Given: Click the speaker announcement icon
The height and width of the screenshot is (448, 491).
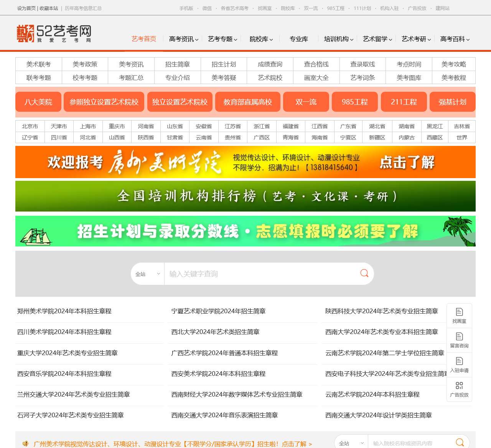Looking at the screenshot, I should tap(26, 444).
